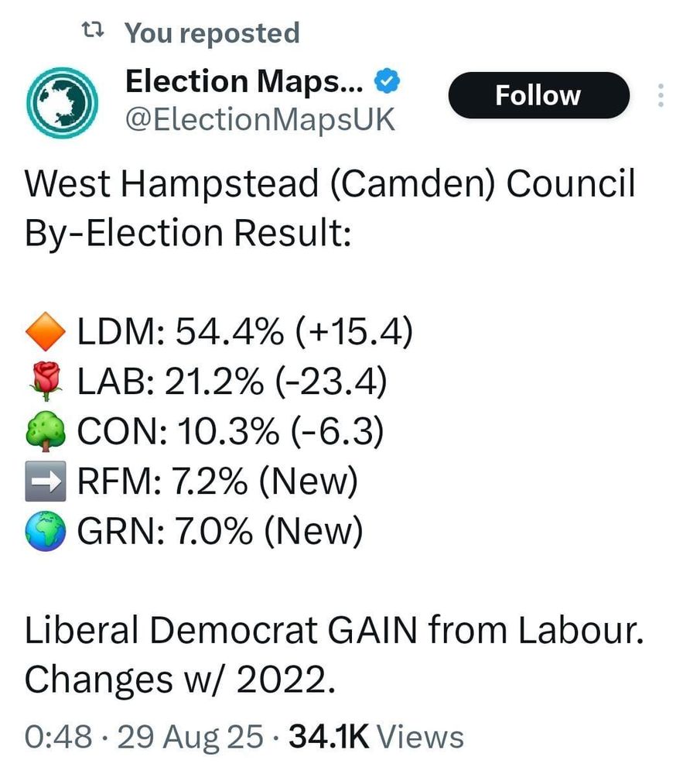Click the LDM: 54.4% result line
The height and width of the screenshot is (774, 700).
tap(244, 334)
